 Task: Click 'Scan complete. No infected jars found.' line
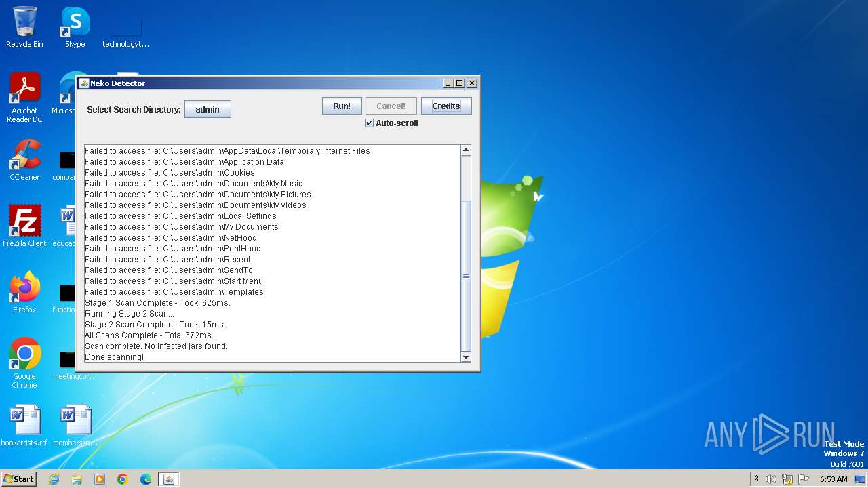[x=156, y=346]
